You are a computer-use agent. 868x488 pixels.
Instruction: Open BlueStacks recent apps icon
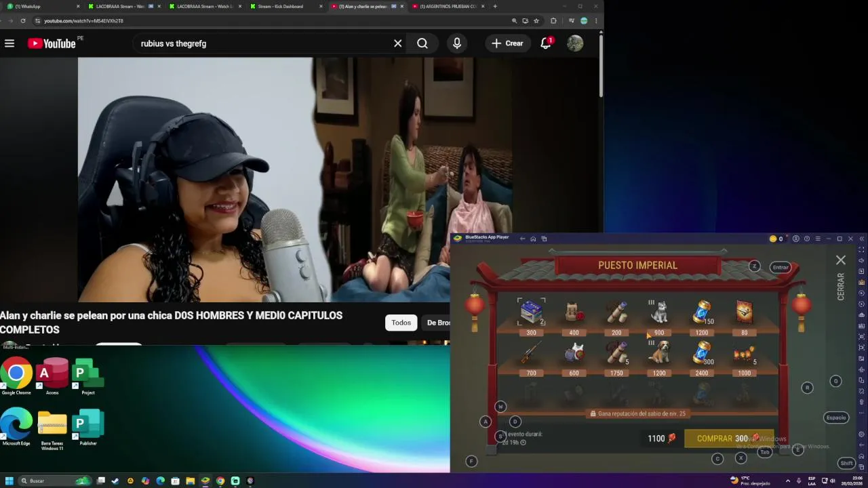[544, 239]
